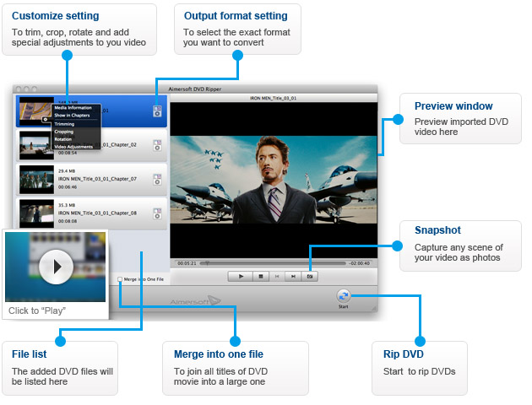
Task: Click the Next chapter skip button
Action: pyautogui.click(x=293, y=277)
